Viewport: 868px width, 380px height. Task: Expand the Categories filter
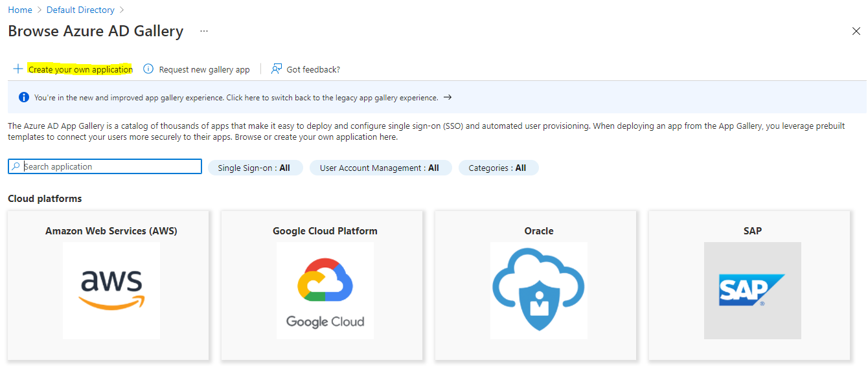498,168
